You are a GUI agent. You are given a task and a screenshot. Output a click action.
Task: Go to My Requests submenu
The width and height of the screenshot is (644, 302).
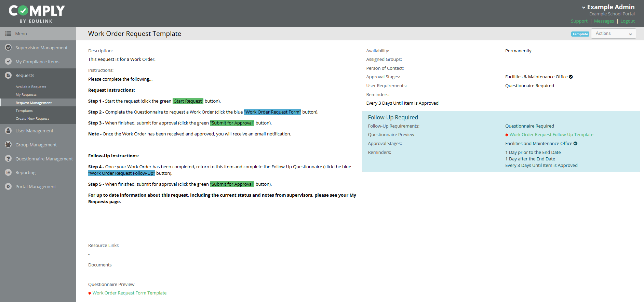click(26, 95)
